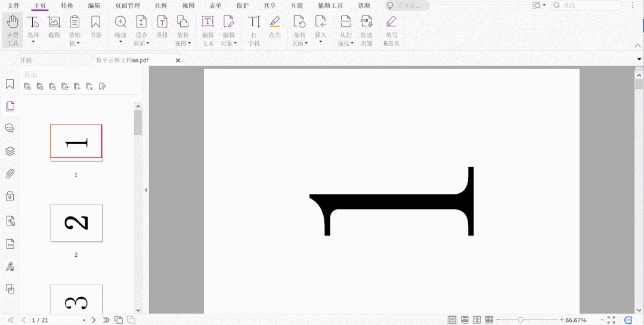
Task: Toggle the Bookmarks side panel
Action: (x=10, y=84)
